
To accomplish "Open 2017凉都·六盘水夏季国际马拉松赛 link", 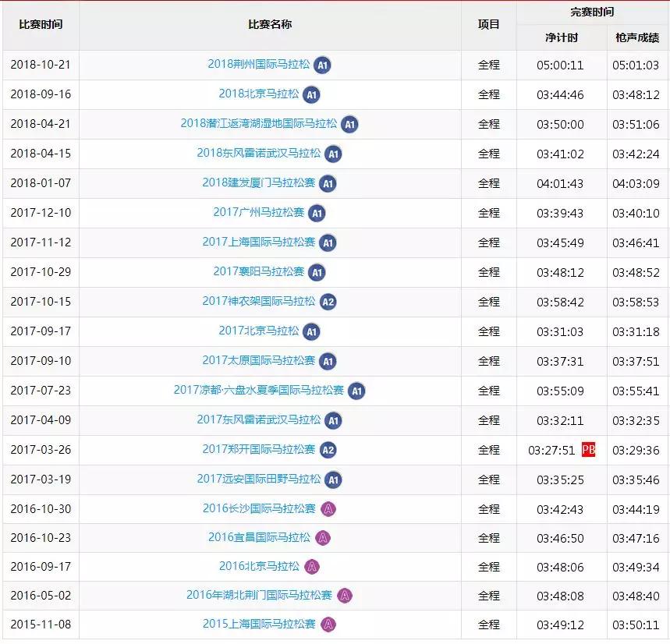I will [258, 391].
